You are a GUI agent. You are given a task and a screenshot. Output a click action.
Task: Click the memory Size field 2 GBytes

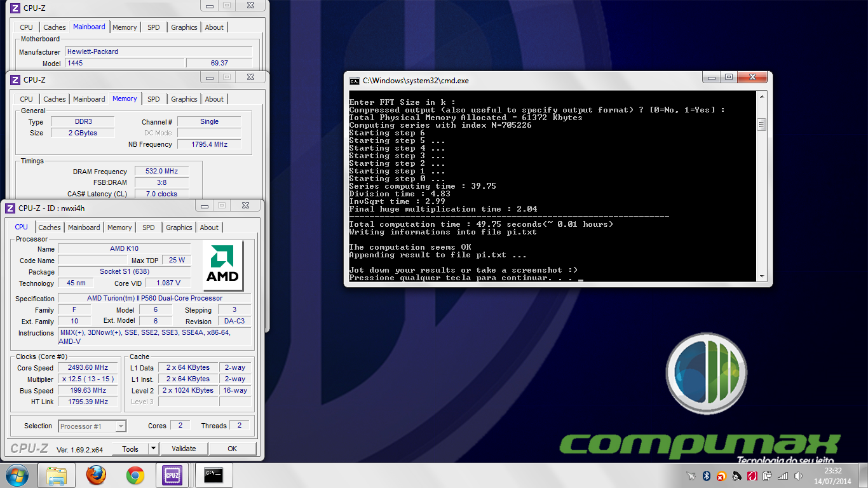coord(83,133)
